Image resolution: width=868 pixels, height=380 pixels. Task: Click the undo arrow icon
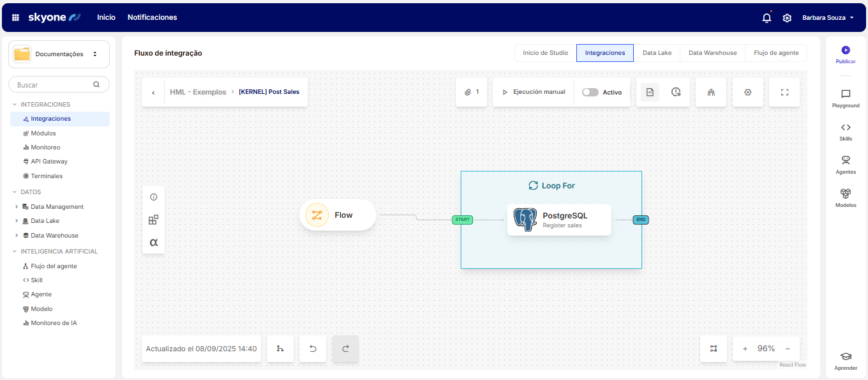[x=313, y=349]
